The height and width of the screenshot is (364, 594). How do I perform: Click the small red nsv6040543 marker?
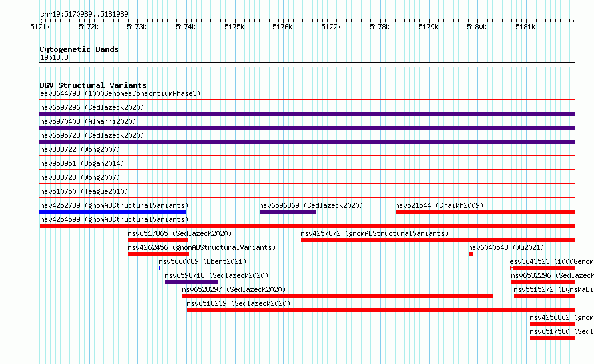[x=471, y=254]
